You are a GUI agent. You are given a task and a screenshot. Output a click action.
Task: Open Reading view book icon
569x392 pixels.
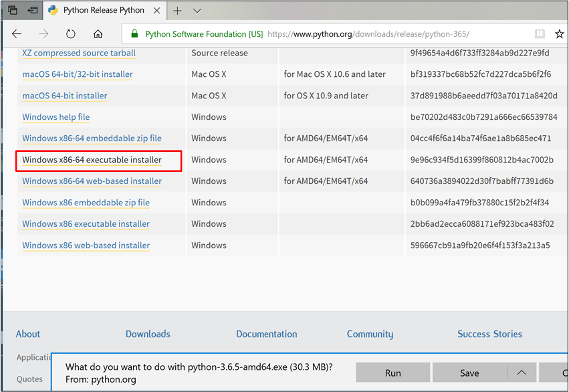point(540,34)
